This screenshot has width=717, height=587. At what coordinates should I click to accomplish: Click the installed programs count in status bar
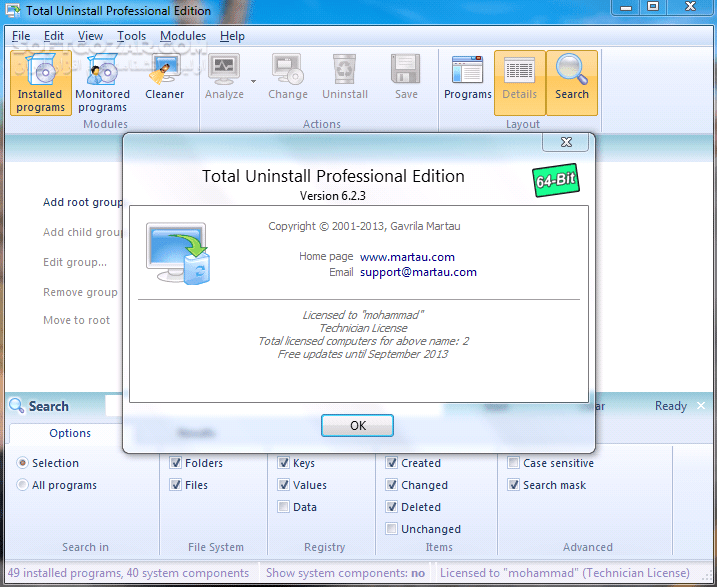coord(128,573)
